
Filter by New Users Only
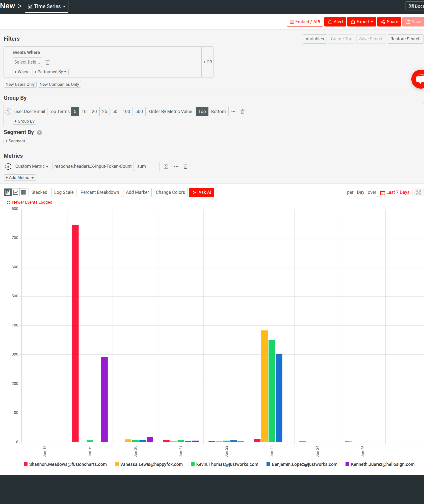click(20, 84)
